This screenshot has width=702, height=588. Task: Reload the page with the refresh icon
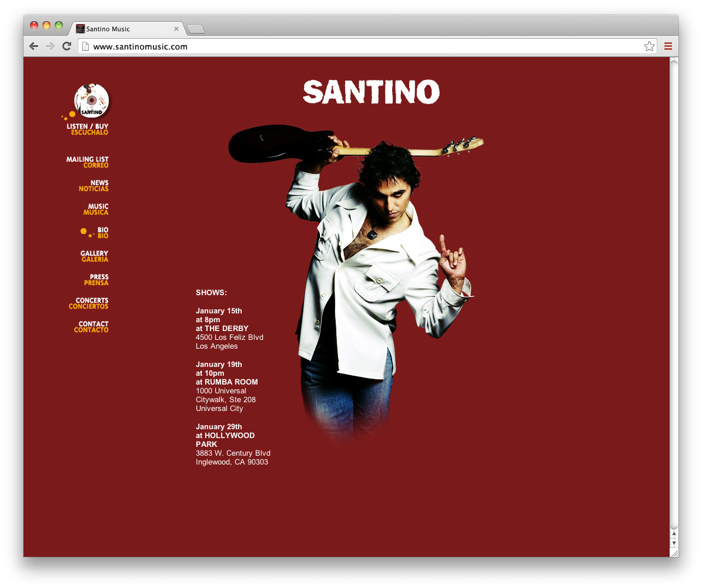[x=66, y=46]
